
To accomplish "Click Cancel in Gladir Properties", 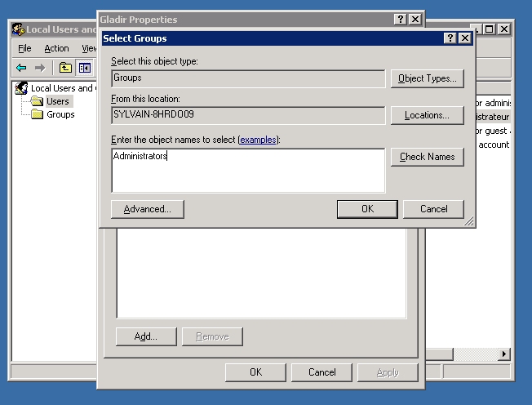I will [321, 372].
